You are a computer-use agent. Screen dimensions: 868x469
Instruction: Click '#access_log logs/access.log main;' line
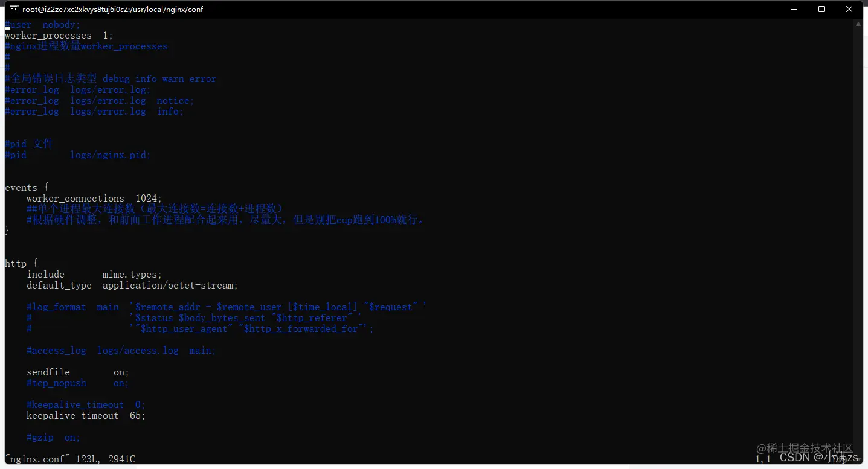point(121,351)
